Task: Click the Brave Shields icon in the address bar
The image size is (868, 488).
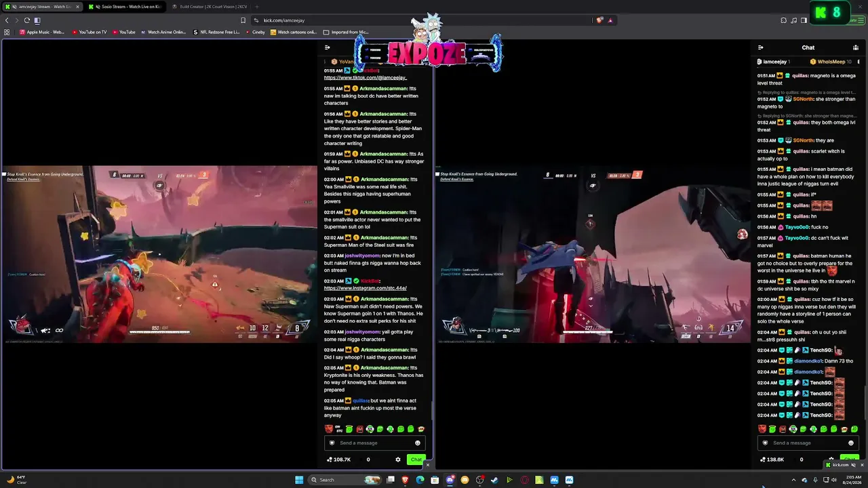Action: click(599, 20)
